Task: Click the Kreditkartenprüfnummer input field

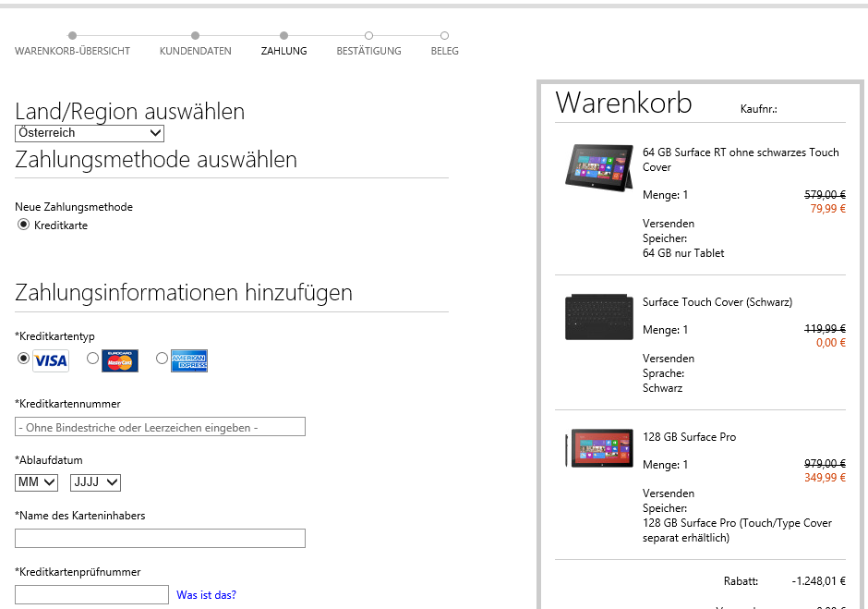Action: (91, 595)
